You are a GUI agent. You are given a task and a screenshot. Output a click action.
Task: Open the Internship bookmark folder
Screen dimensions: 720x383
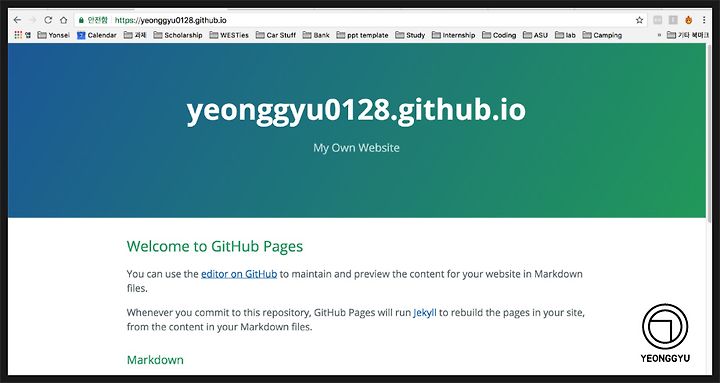point(454,35)
